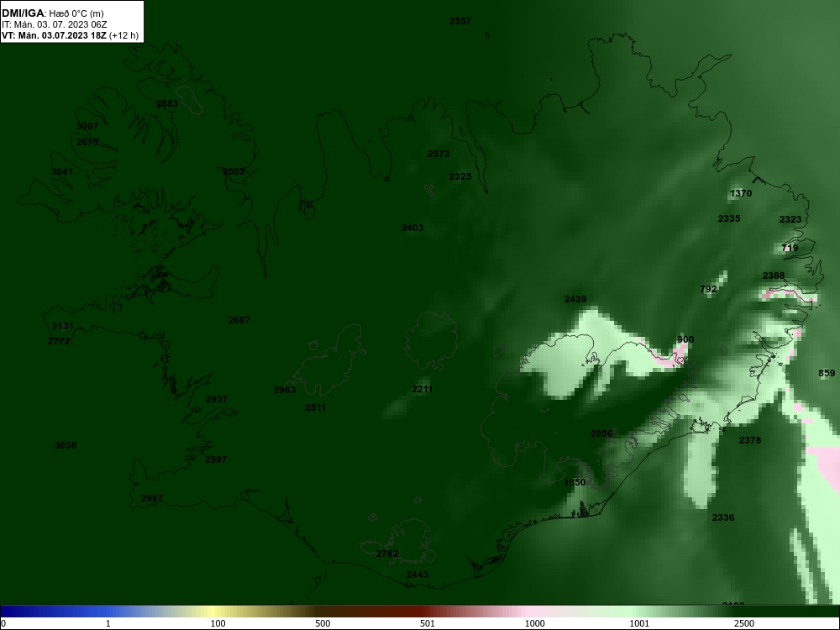Click the 2573 map value
This screenshot has height=630, width=840.
438,154
